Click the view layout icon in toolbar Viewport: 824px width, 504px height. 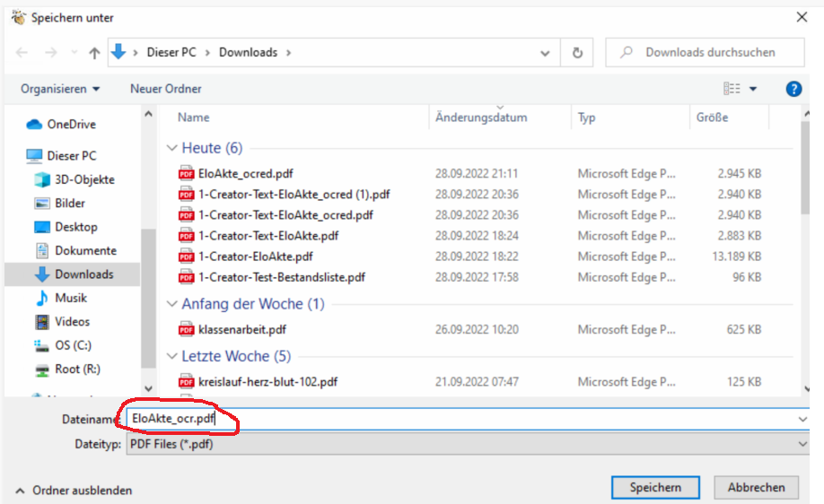[x=732, y=89]
